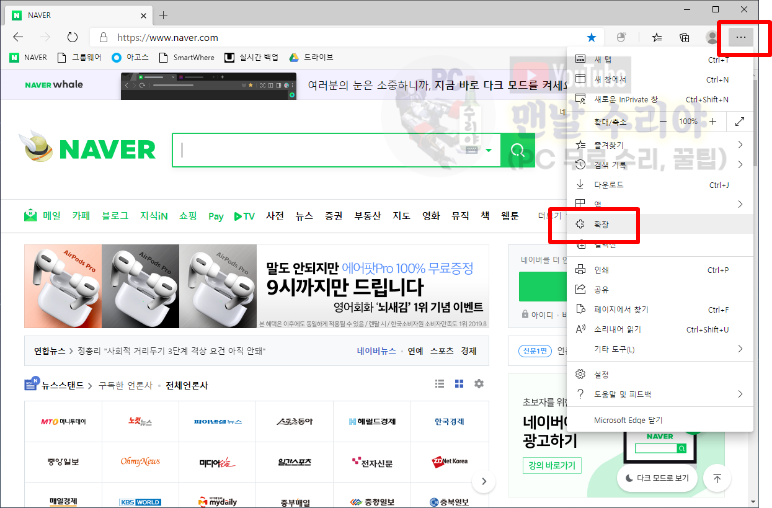Viewport: 772px width, 508px height.
Task: Click the lock icon in the address bar
Action: click(x=103, y=37)
